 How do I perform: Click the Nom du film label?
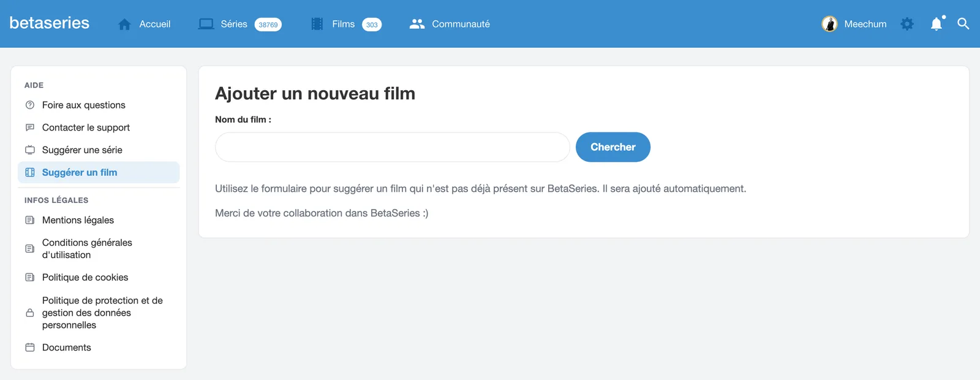click(243, 120)
